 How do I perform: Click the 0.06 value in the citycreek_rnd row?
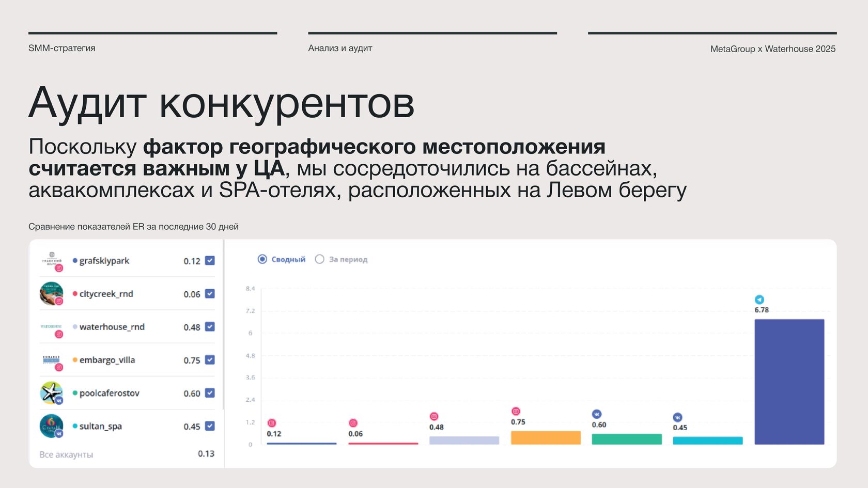(192, 294)
